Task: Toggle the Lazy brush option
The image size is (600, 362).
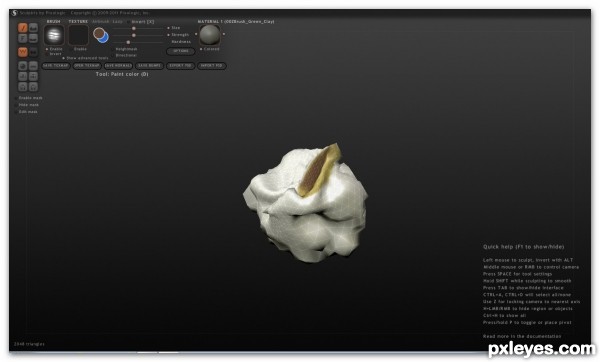Action: pyautogui.click(x=117, y=22)
